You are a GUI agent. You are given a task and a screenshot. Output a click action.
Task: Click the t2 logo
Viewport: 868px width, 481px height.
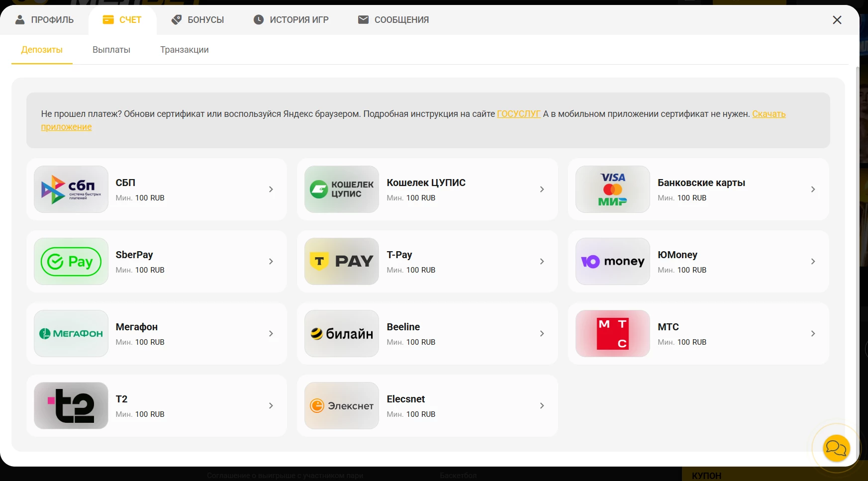[x=71, y=405]
